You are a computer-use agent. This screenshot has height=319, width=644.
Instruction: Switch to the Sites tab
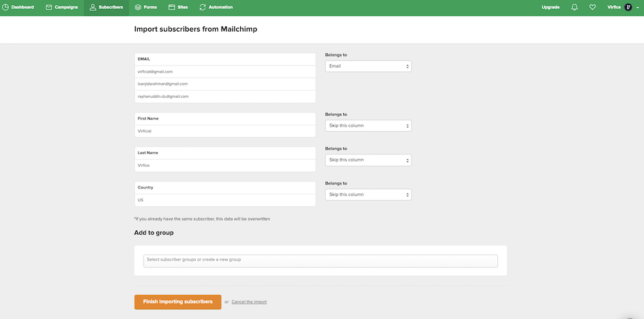pyautogui.click(x=178, y=7)
